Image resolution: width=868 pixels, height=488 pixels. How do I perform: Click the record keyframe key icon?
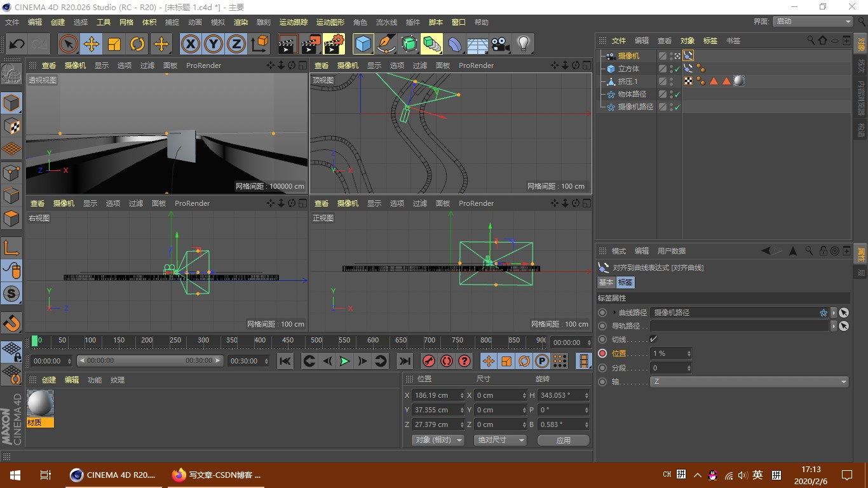point(429,361)
